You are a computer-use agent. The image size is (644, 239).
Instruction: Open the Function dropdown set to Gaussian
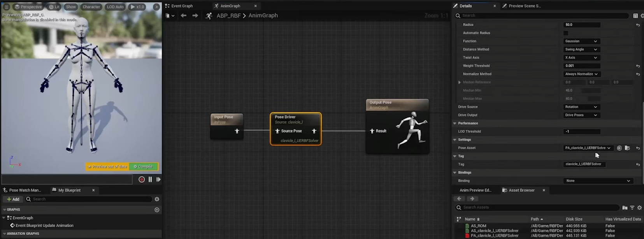click(581, 41)
